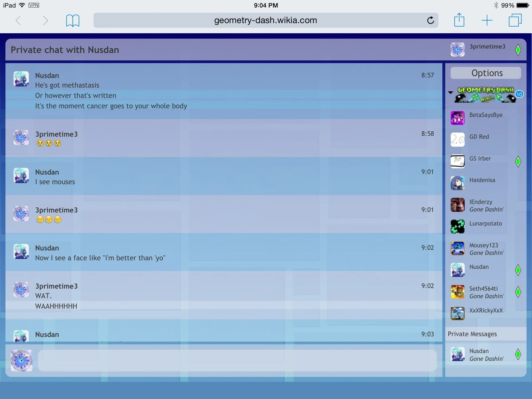
Task: Toggle Nusdan's green status diamond in user list
Action: point(518,270)
